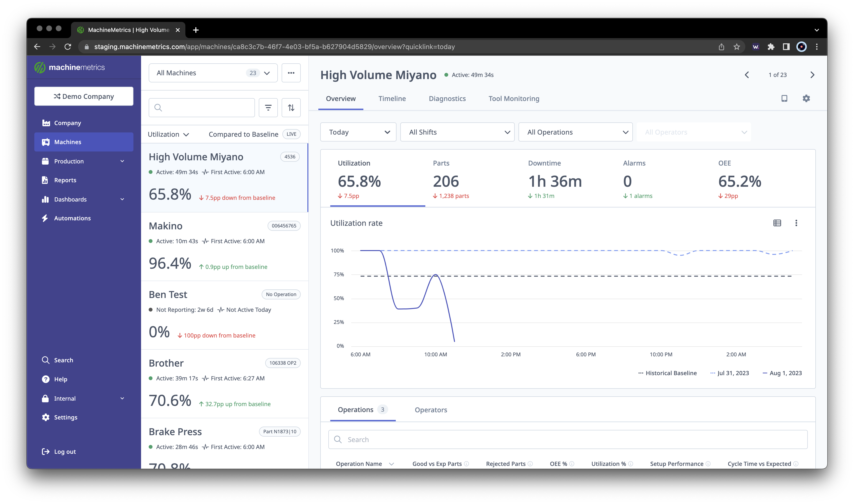Go to next machine arrow
Screen dimensions: 854x504
coord(812,75)
